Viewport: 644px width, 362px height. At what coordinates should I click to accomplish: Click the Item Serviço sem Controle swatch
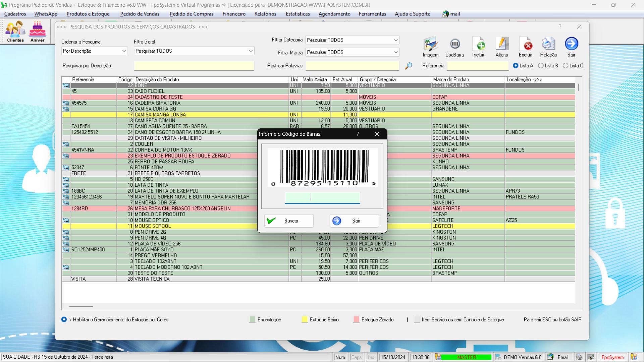click(417, 319)
